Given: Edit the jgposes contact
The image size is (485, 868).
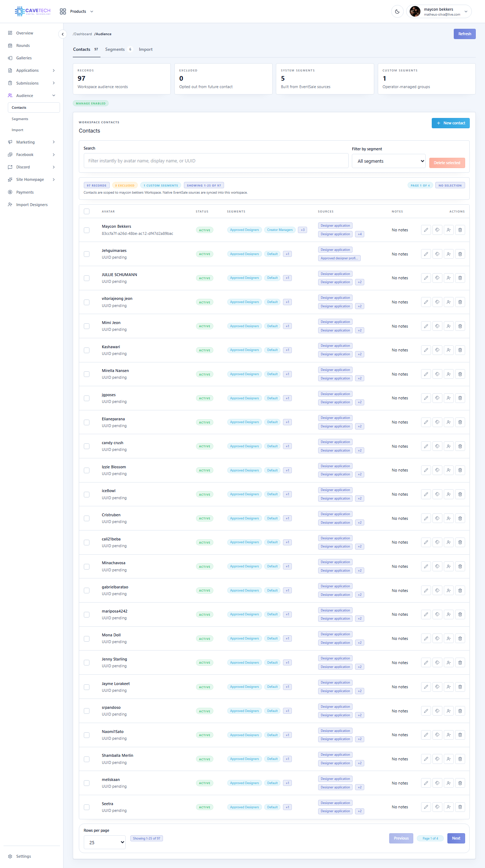Looking at the screenshot, I should click(426, 398).
